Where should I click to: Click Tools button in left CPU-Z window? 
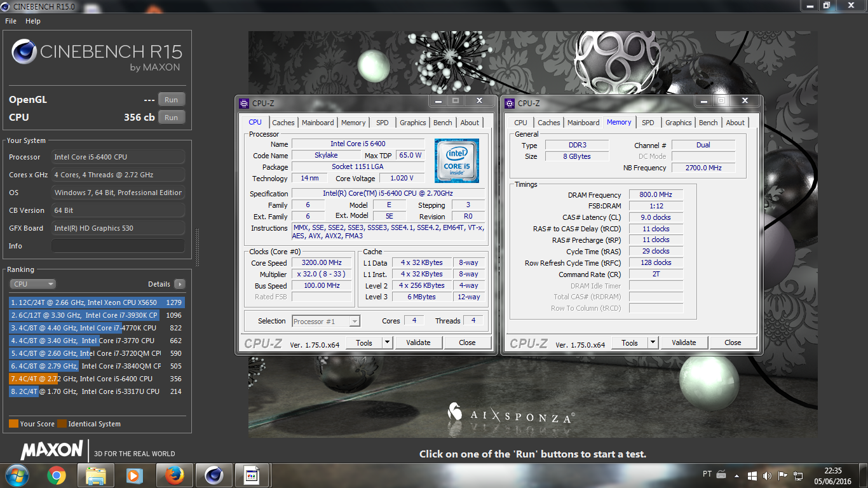pos(364,342)
